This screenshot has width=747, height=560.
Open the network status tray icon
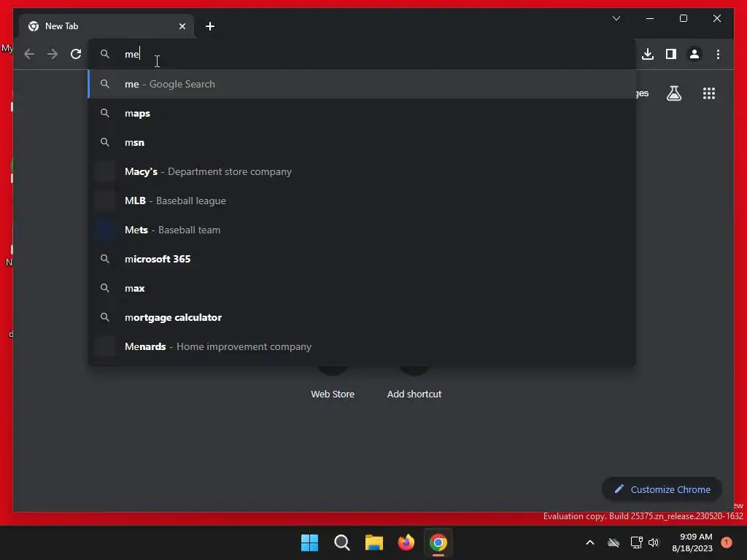(x=636, y=542)
